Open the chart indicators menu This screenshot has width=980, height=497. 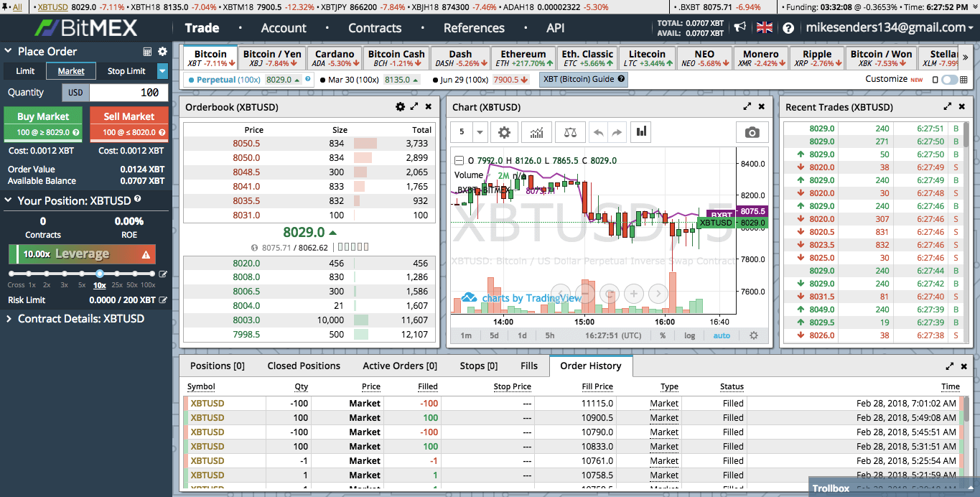(x=536, y=132)
